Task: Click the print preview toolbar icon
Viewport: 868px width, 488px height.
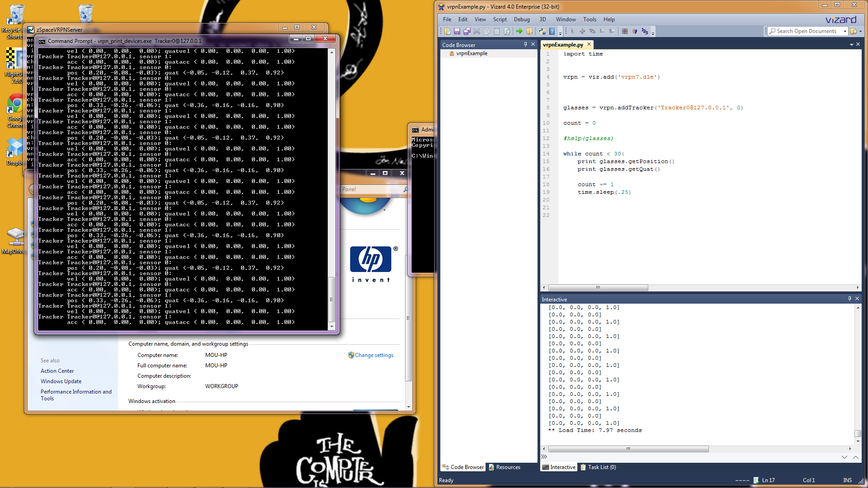Action: point(507,31)
